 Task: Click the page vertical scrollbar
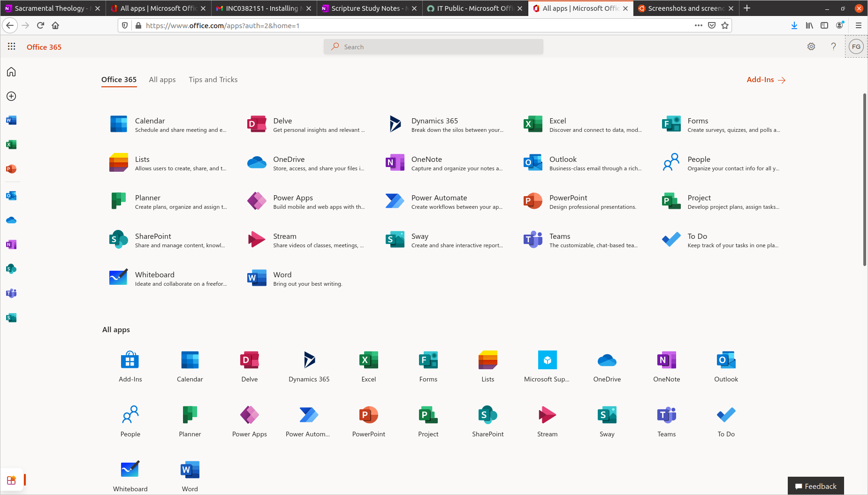[865, 180]
